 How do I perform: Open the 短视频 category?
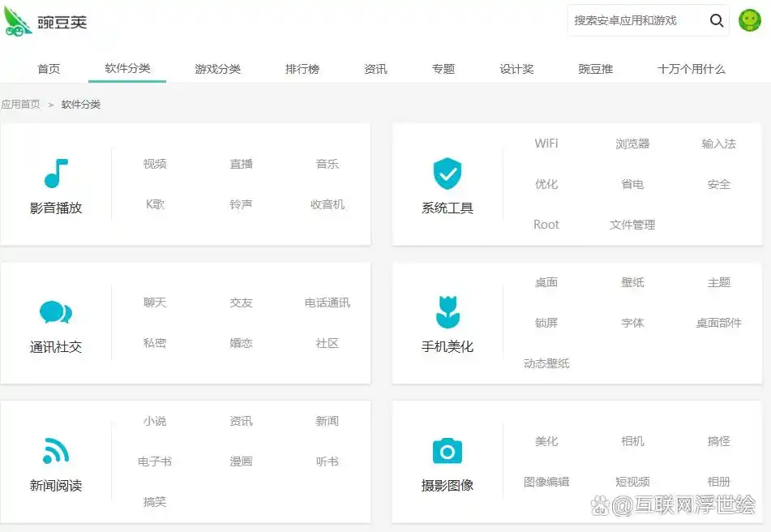(632, 480)
